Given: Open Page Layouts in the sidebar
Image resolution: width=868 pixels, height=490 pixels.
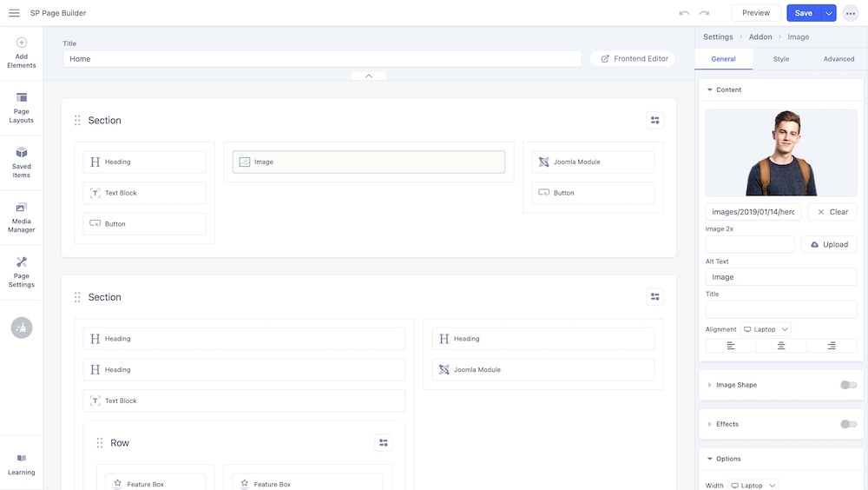Looking at the screenshot, I should [22, 108].
